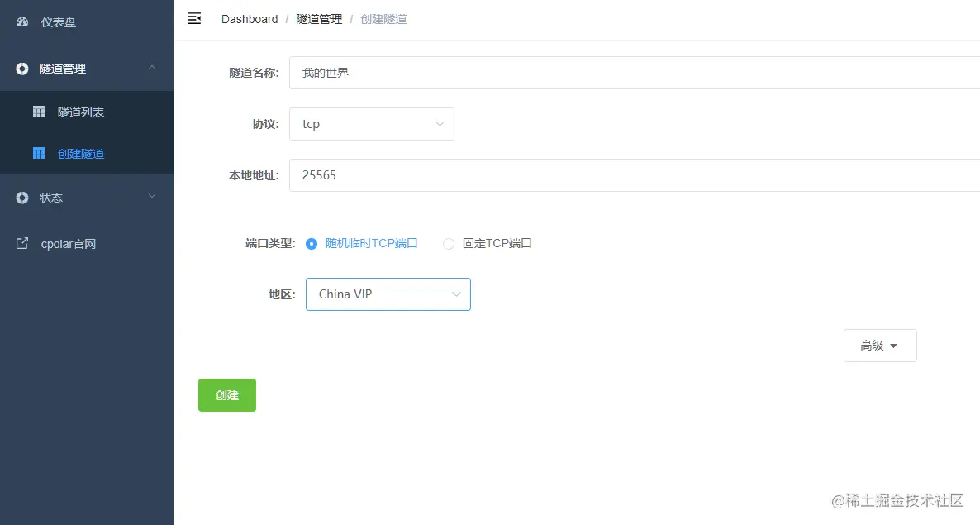Click the green 创建 button
The image size is (980, 525).
point(227,395)
